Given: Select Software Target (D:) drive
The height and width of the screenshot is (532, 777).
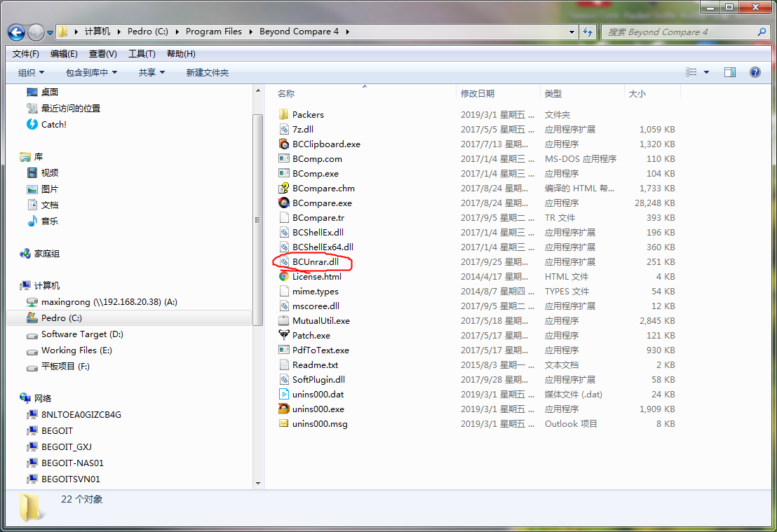Looking at the screenshot, I should tap(75, 334).
